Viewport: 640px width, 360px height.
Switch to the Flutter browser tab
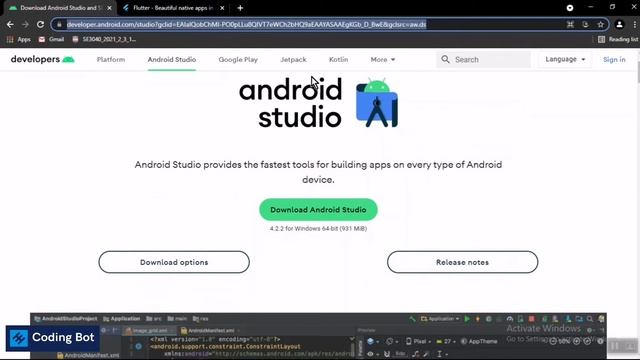(x=173, y=8)
